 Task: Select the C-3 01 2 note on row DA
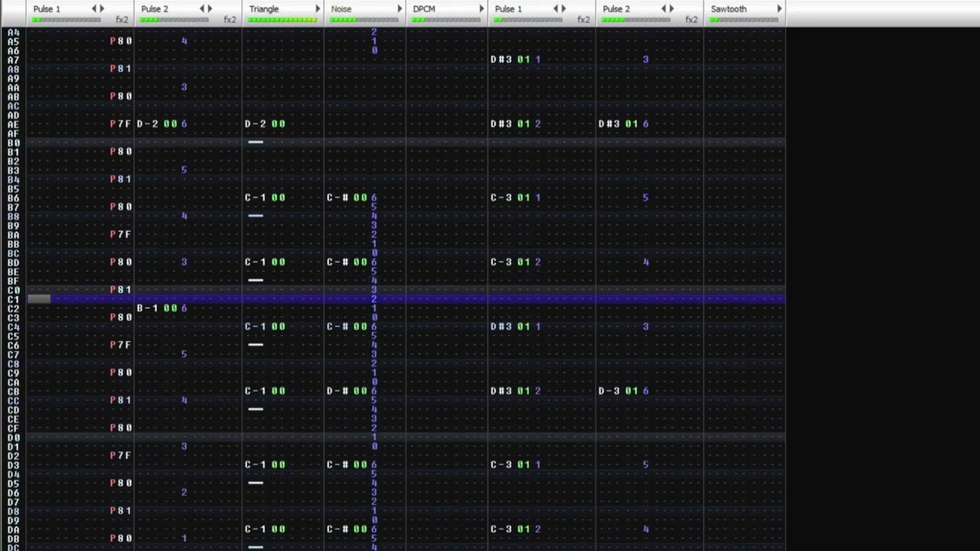(x=515, y=529)
